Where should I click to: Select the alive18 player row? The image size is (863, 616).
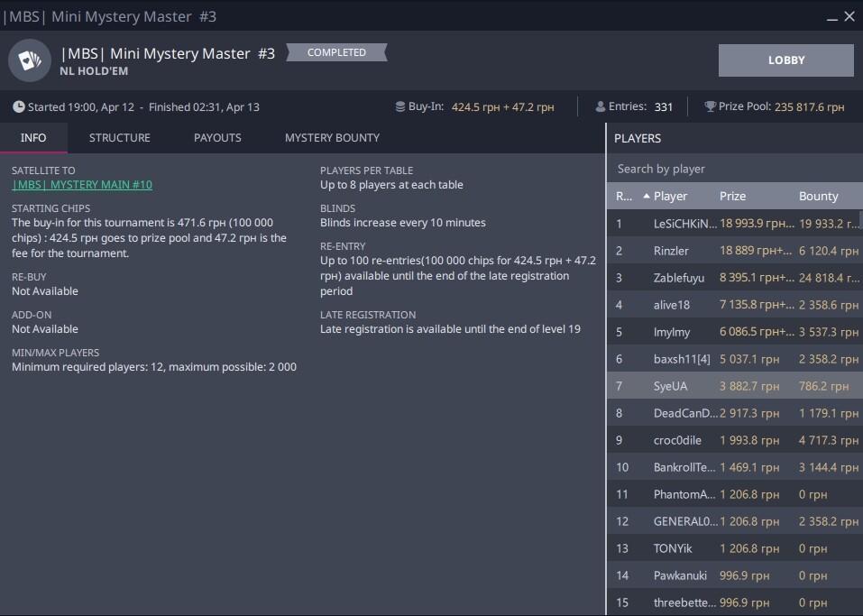(x=735, y=305)
